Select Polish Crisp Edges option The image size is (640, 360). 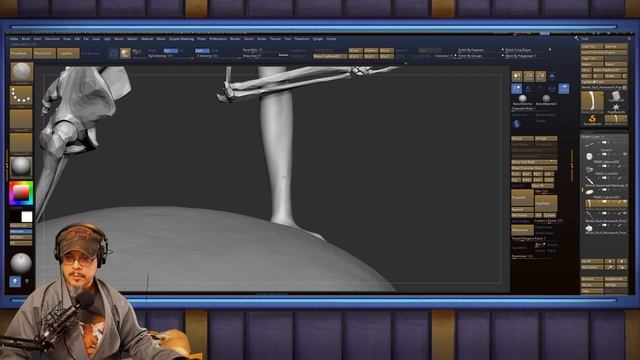point(518,50)
